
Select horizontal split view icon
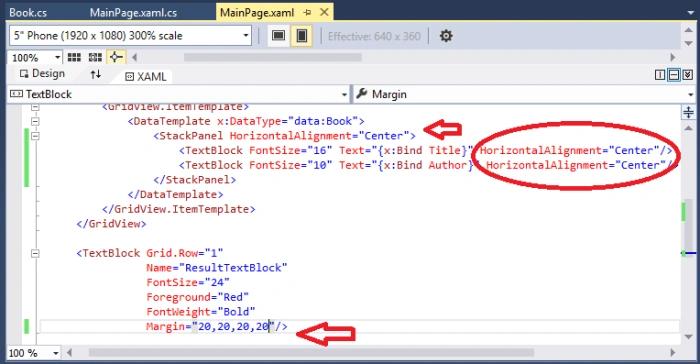[674, 75]
